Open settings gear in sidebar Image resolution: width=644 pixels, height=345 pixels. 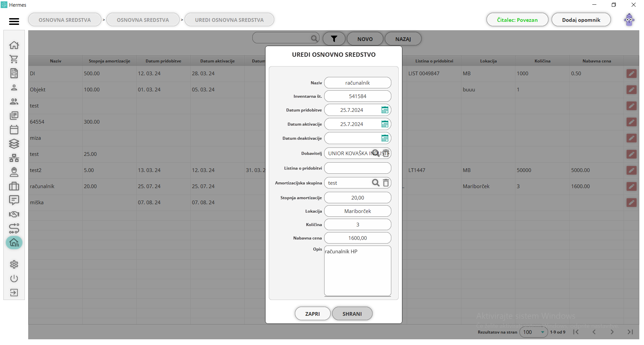click(x=14, y=264)
